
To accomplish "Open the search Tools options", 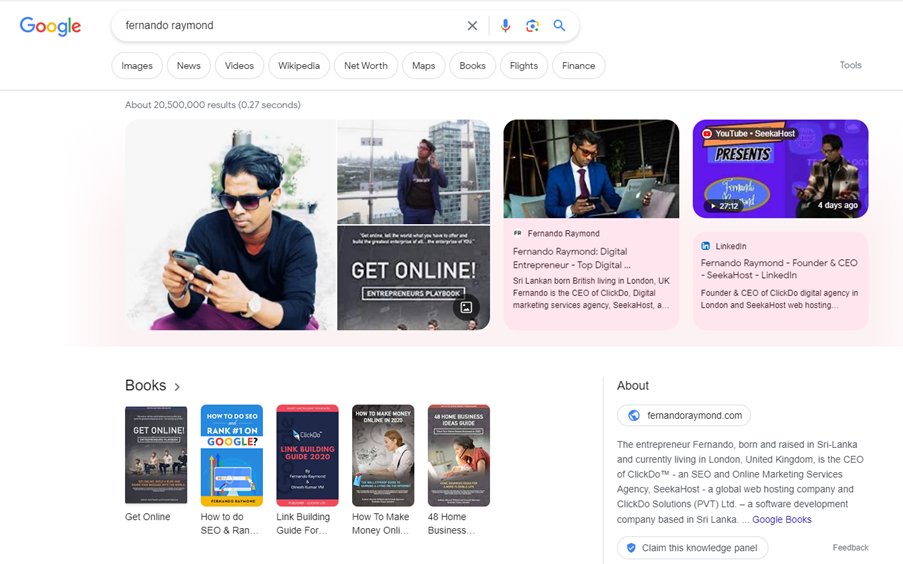I will point(850,65).
